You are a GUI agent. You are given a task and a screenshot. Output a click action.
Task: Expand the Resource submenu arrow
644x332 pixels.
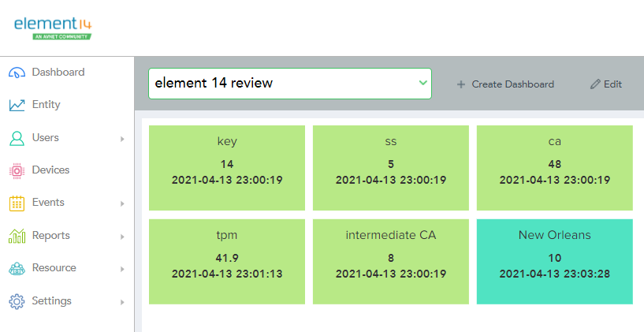pos(122,269)
